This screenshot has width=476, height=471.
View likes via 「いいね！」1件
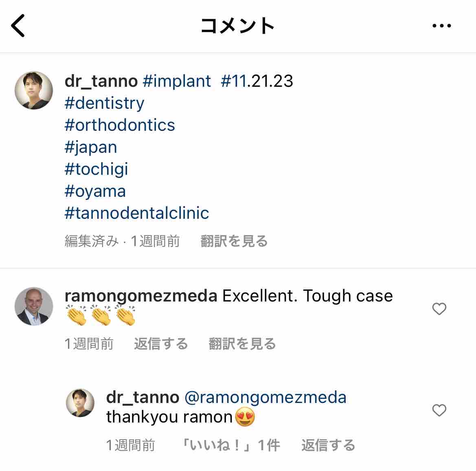[x=231, y=445]
